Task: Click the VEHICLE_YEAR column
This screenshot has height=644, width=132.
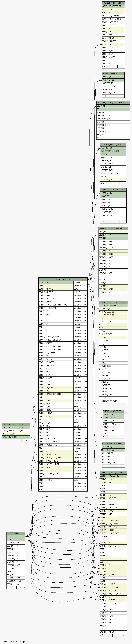Action: 113,322
